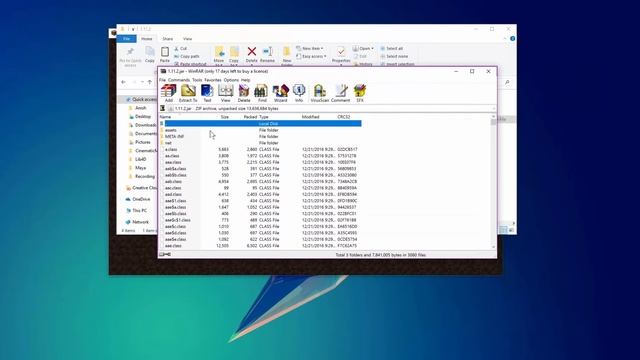640x360 pixels.
Task: Click Select all in Explorer ribbon
Action: (x=391, y=49)
